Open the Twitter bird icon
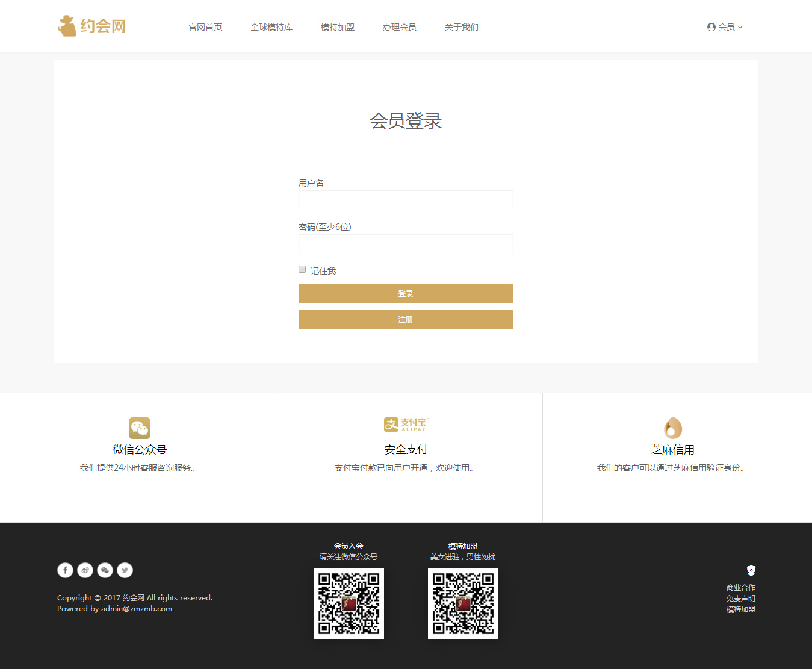This screenshot has height=669, width=812. click(125, 570)
